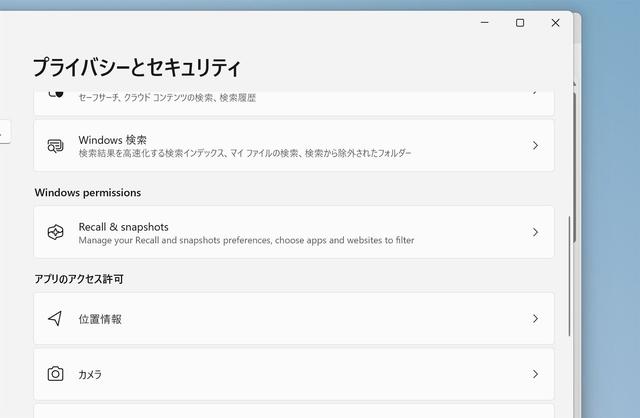The height and width of the screenshot is (418, 640).
Task: Expand the Windows 検索 row chevron
Action: (x=535, y=145)
